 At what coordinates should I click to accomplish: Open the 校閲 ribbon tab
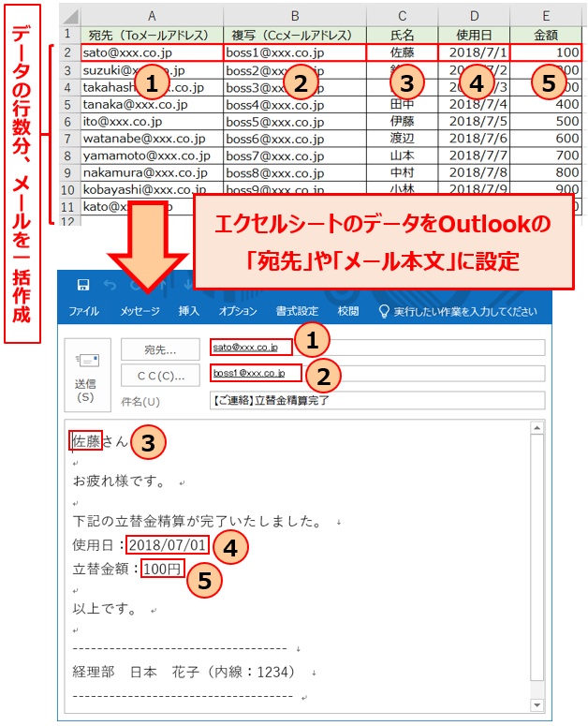coord(348,311)
